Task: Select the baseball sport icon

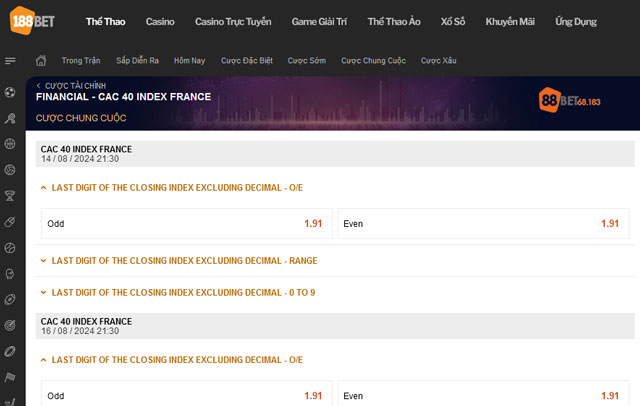Action: click(x=10, y=248)
